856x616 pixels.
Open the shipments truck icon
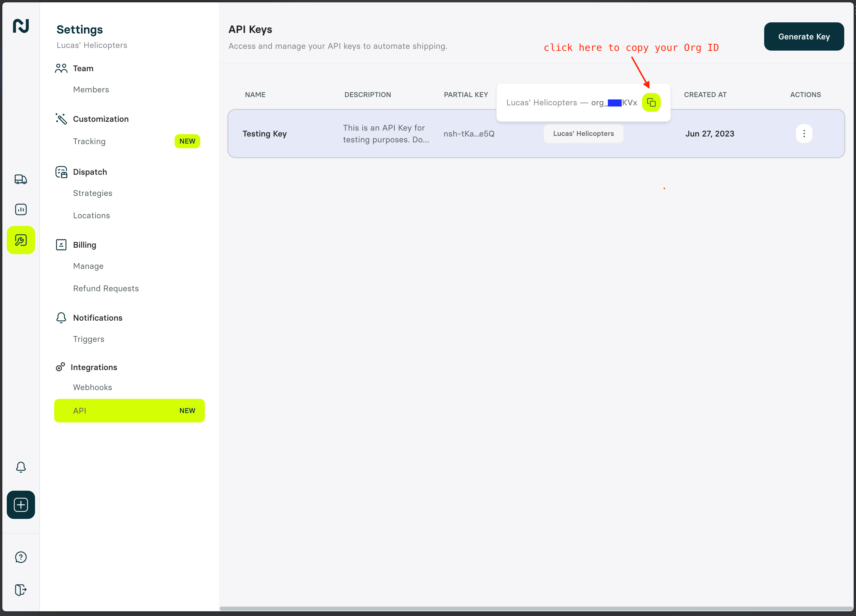[21, 179]
